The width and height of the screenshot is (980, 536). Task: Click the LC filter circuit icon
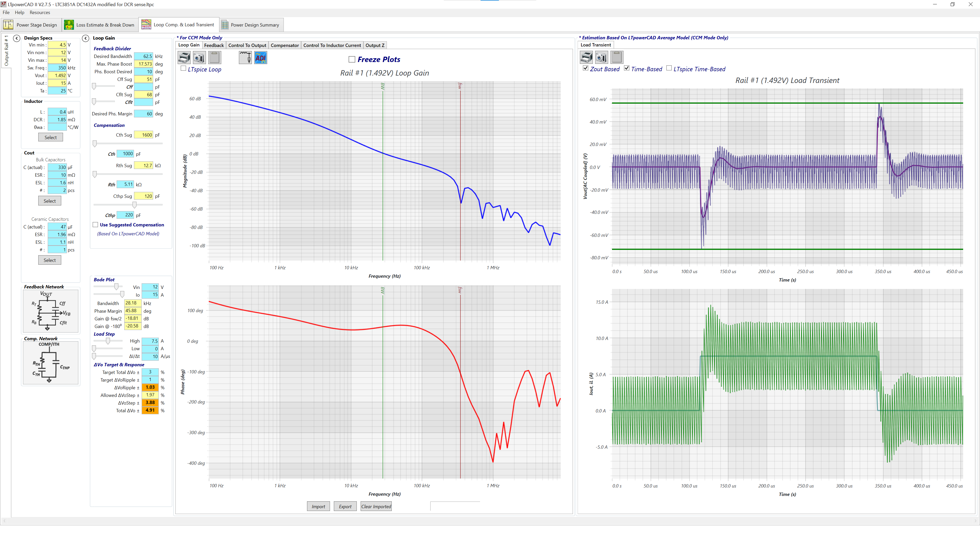click(x=245, y=58)
